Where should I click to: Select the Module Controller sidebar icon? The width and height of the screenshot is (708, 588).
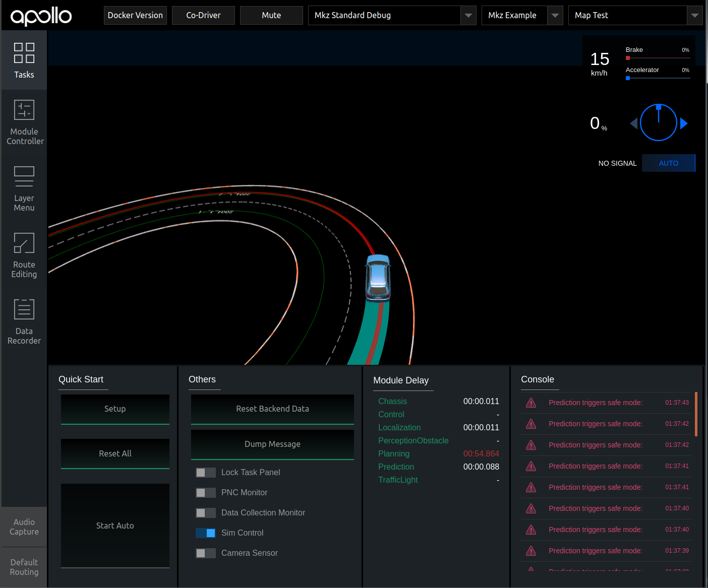coord(24,122)
